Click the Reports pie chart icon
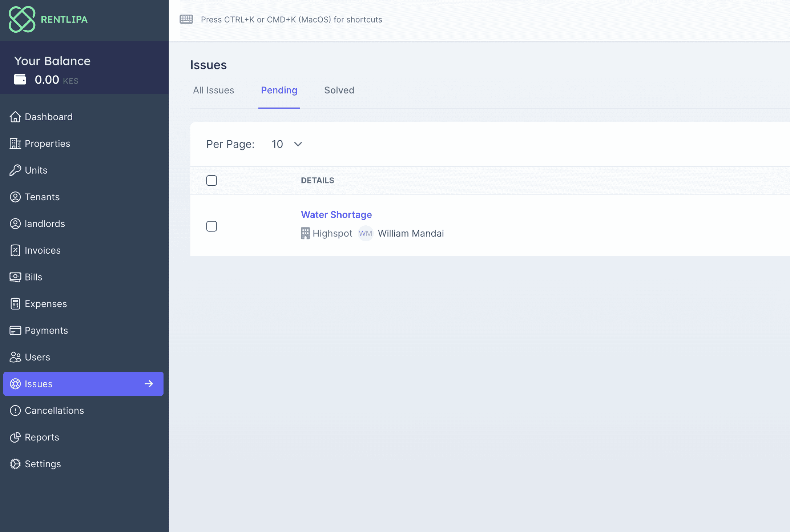This screenshot has width=790, height=532. 15,437
